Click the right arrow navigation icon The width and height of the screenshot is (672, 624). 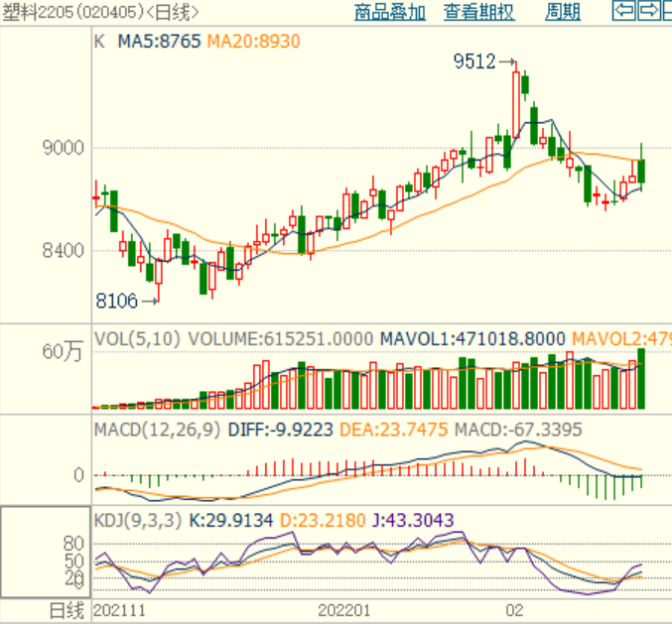click(648, 11)
